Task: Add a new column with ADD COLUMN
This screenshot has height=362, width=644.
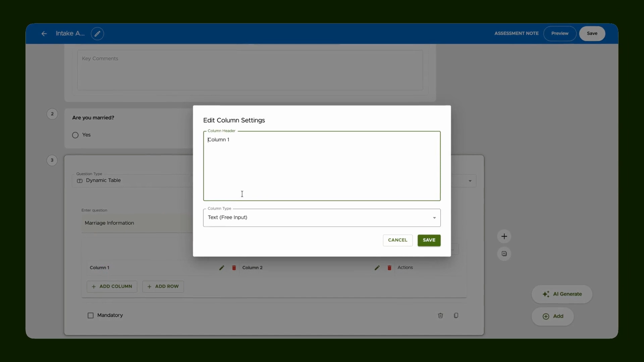Action: pos(112,287)
